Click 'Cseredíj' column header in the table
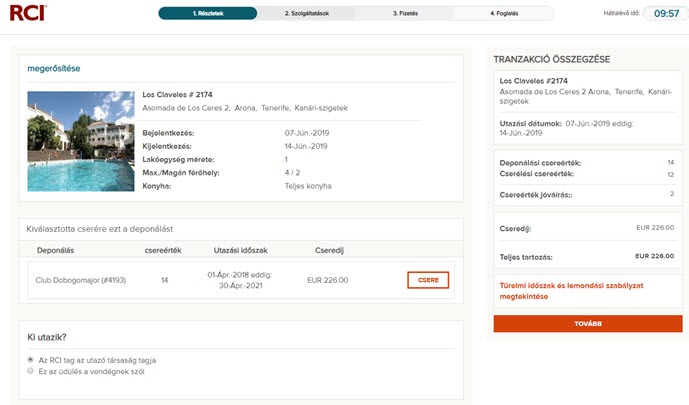 [329, 250]
